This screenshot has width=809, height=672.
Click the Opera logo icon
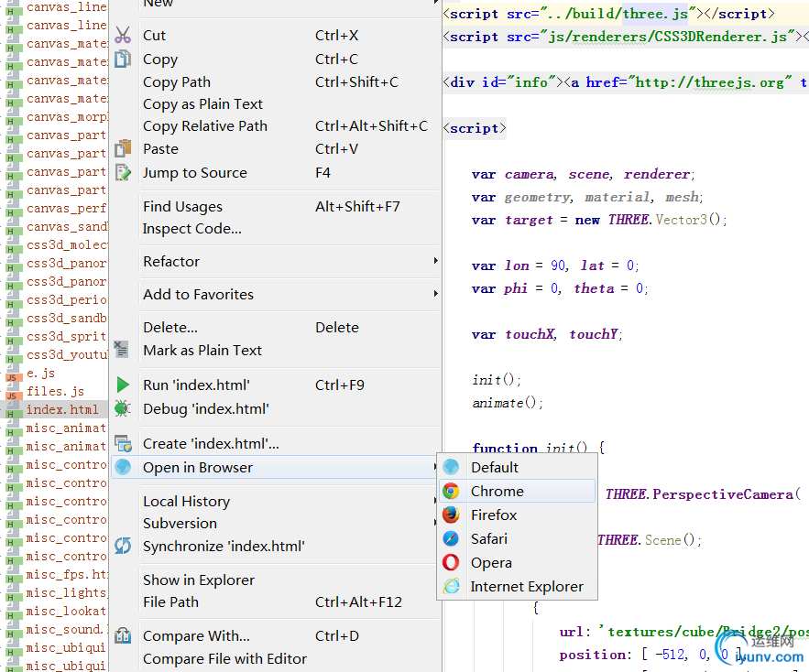point(451,562)
